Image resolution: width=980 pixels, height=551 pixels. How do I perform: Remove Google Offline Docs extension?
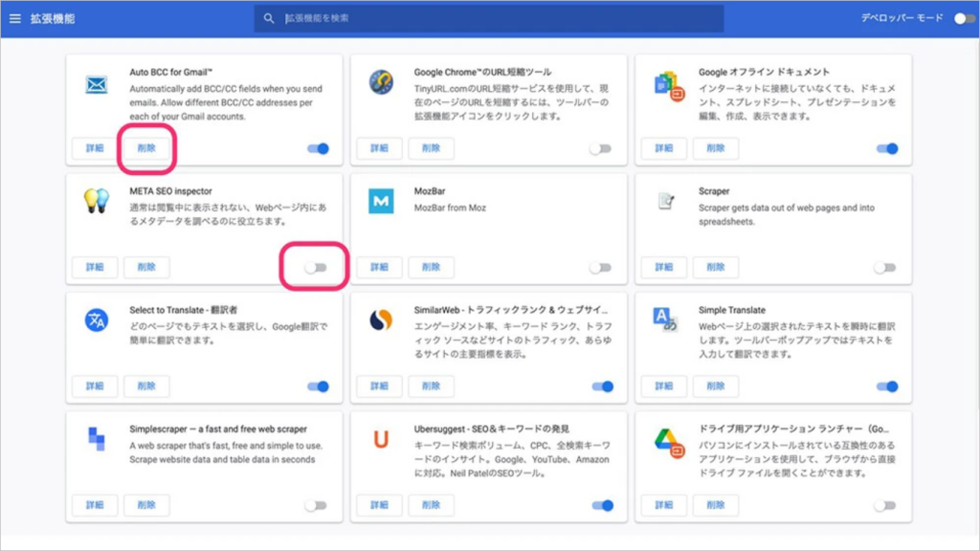coord(715,148)
